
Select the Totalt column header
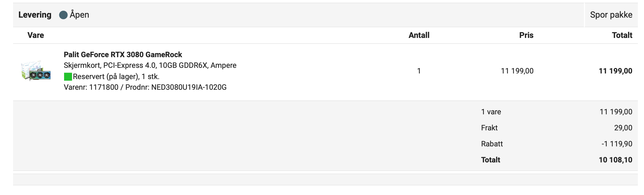pyautogui.click(x=622, y=35)
